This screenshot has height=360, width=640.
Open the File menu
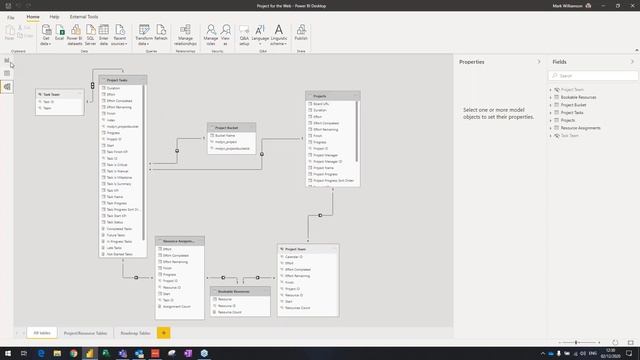[x=11, y=17]
